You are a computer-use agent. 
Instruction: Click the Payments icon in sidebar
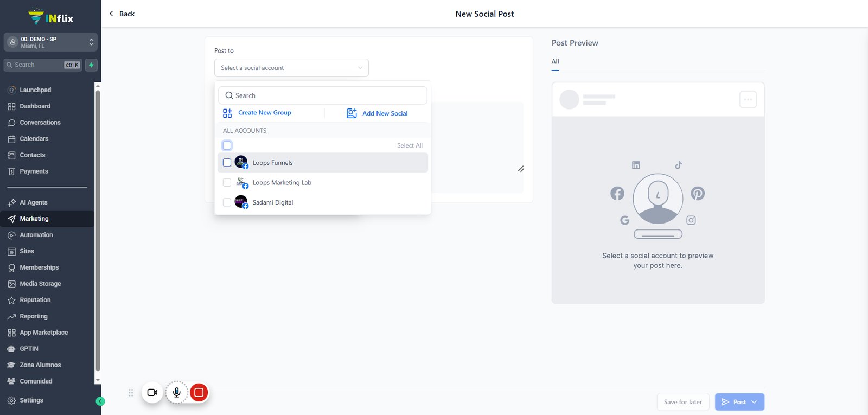[x=11, y=171]
